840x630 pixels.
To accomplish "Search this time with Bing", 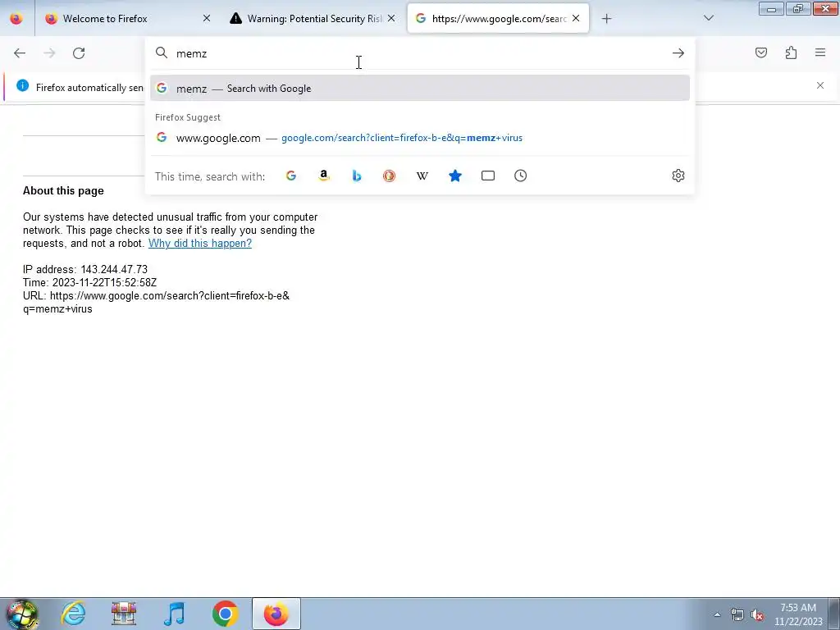I will [357, 176].
